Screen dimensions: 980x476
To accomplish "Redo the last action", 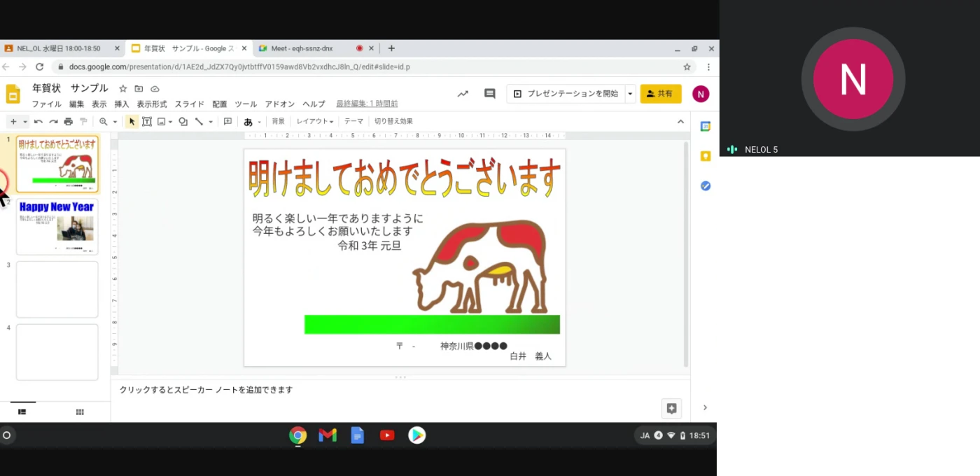I will pos(53,122).
